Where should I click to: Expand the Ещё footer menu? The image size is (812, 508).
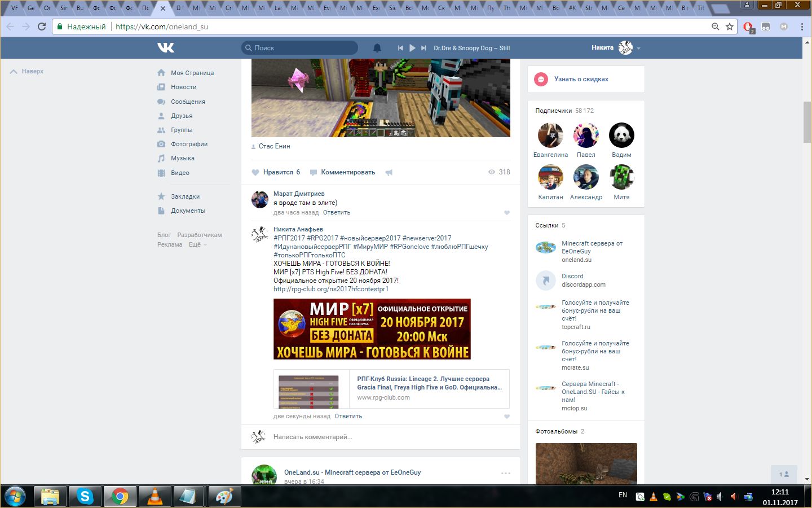[197, 244]
